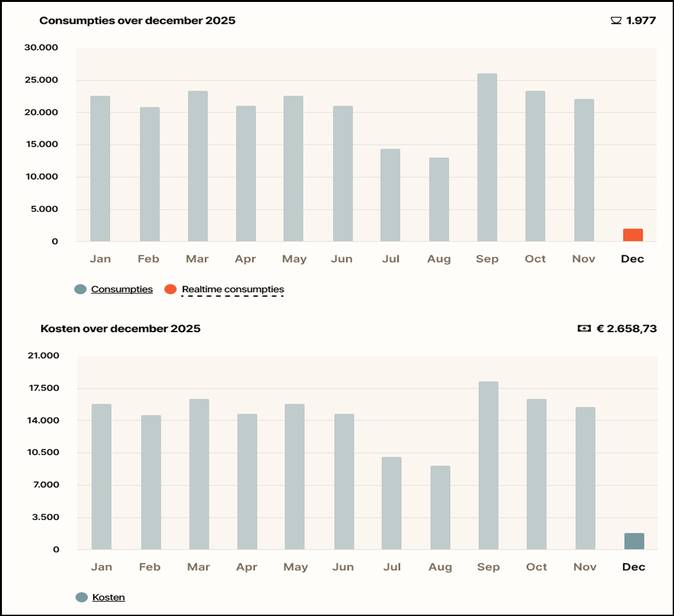Click the Mar bar in kosten chart
674x616 pixels.
[199, 474]
